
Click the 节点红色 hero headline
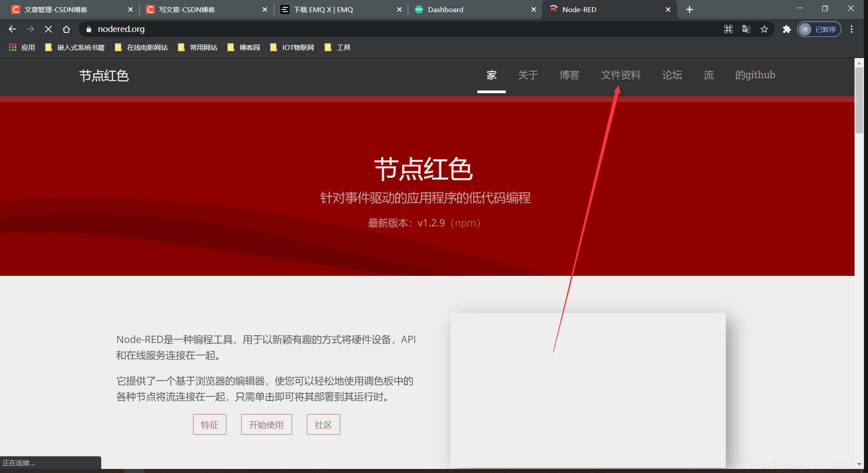pos(424,170)
